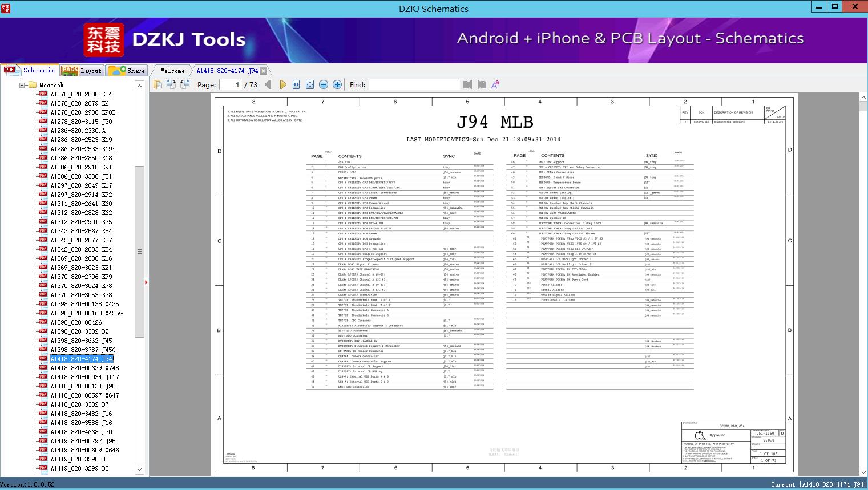This screenshot has height=490, width=868.
Task: Open A1398_820-3662 J45 schematic
Action: pos(81,341)
